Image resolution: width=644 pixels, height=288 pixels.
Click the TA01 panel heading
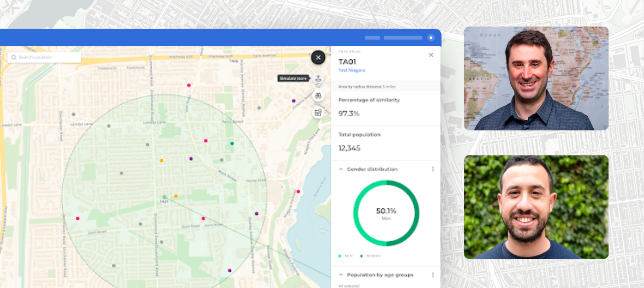click(x=347, y=62)
